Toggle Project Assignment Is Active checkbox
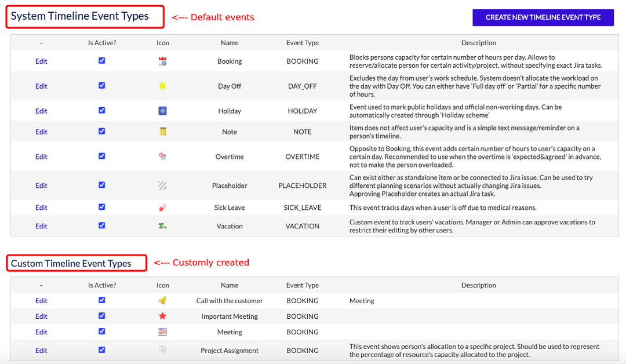 (102, 350)
